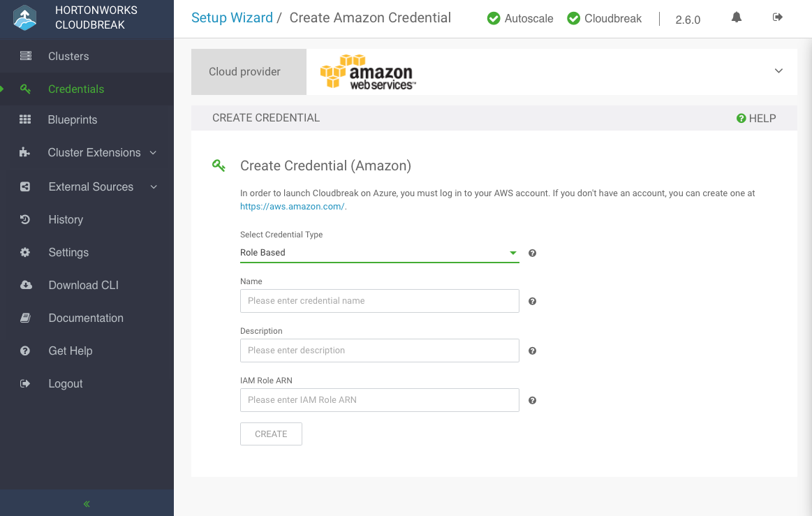Open History in the sidebar
This screenshot has width=812, height=516.
point(66,220)
